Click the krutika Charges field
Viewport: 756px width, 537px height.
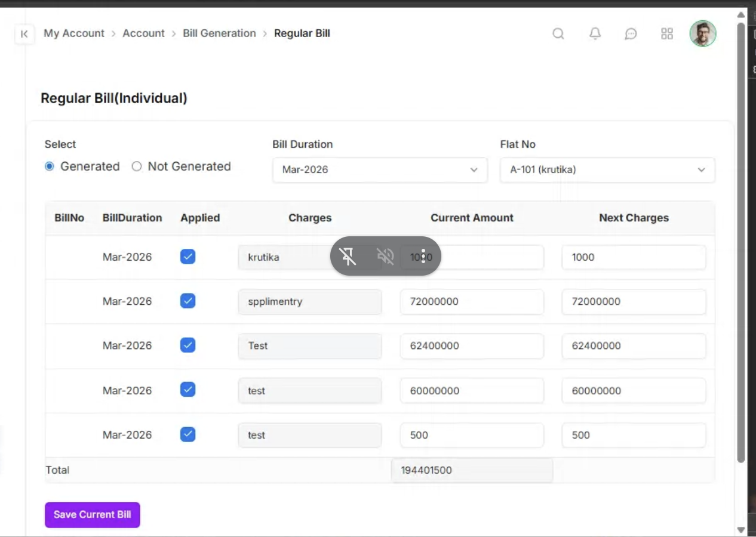point(310,257)
